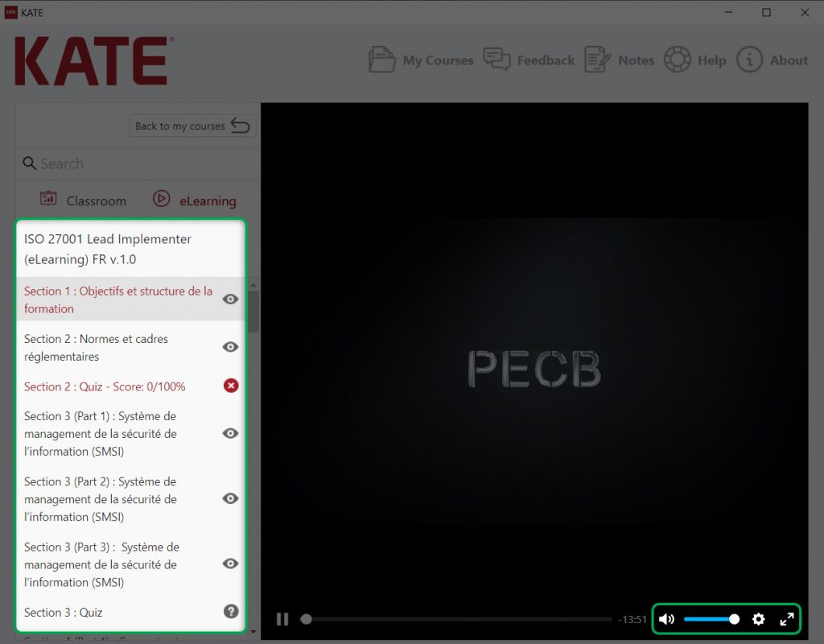The width and height of the screenshot is (824, 644).
Task: Click the KATE logo
Action: point(94,60)
